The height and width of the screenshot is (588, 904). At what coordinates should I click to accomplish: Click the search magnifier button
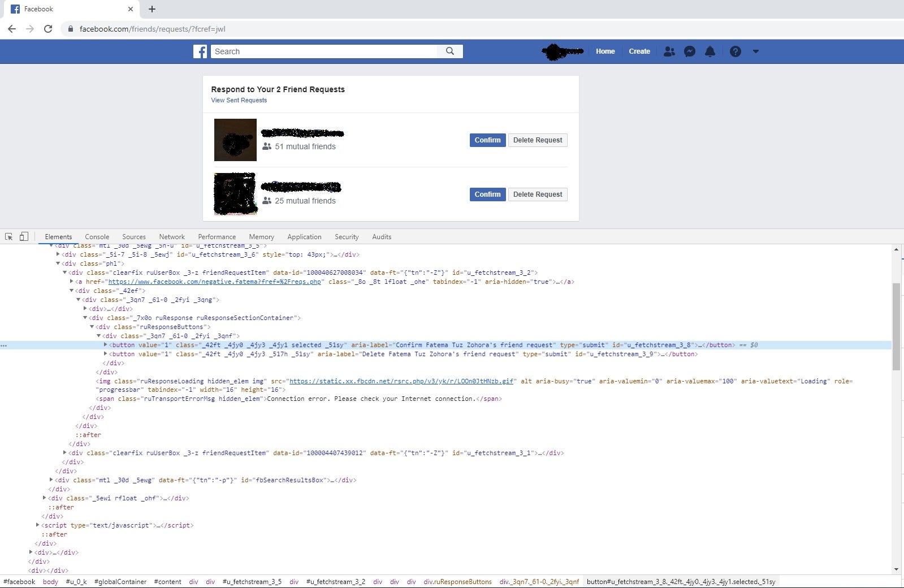pos(450,51)
